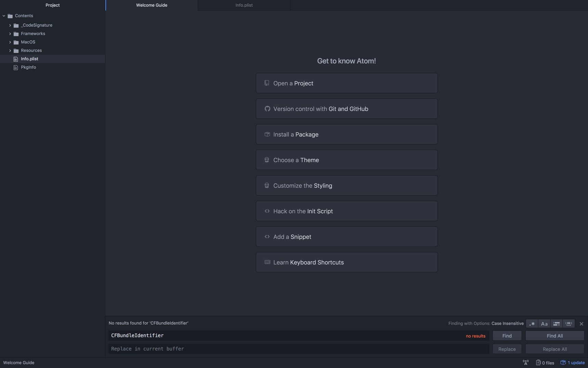Expand the Resources folder chevron
Screen dimensions: 588x368
pos(10,51)
